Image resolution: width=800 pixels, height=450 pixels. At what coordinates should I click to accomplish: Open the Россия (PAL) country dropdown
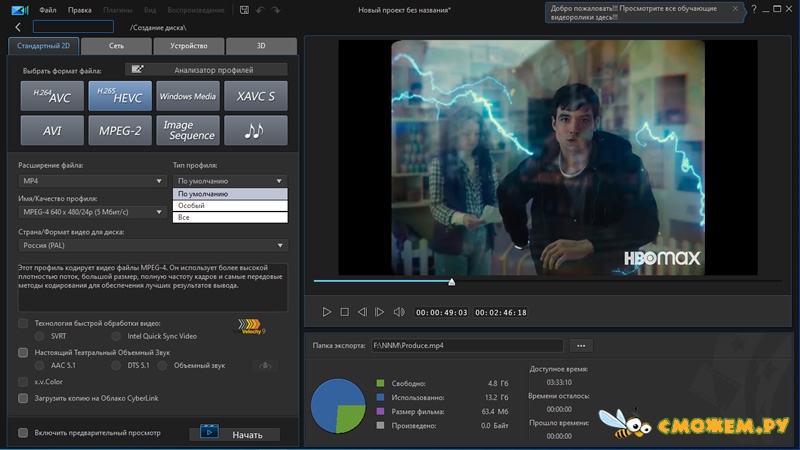153,245
